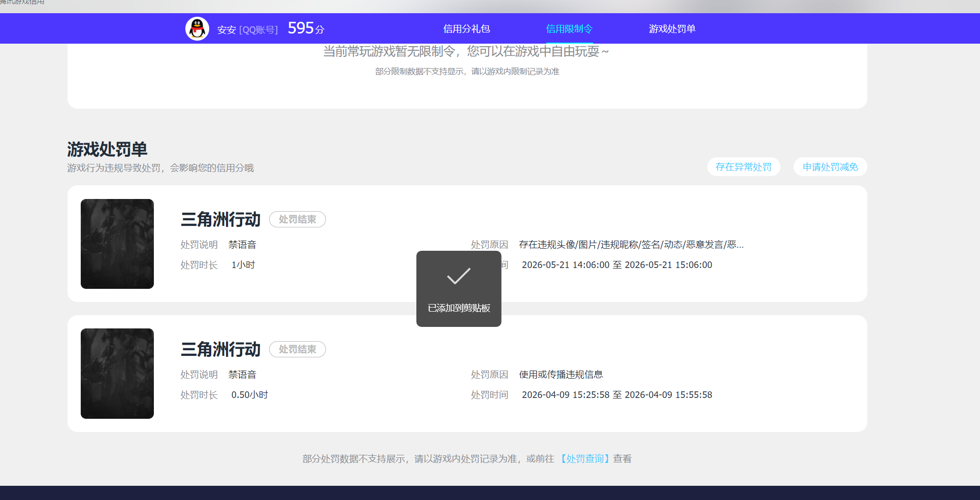The width and height of the screenshot is (980, 500).
Task: Switch to the 信用限制令 tab
Action: click(569, 29)
